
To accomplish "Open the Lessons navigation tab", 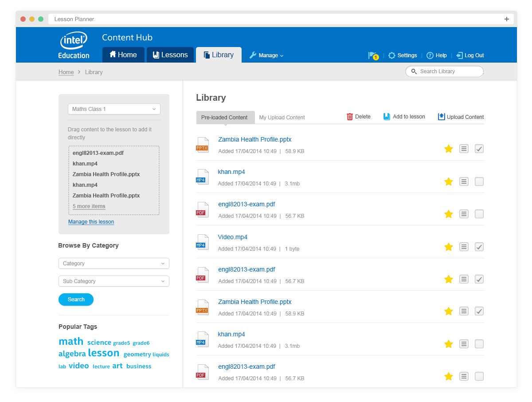I will tap(170, 55).
